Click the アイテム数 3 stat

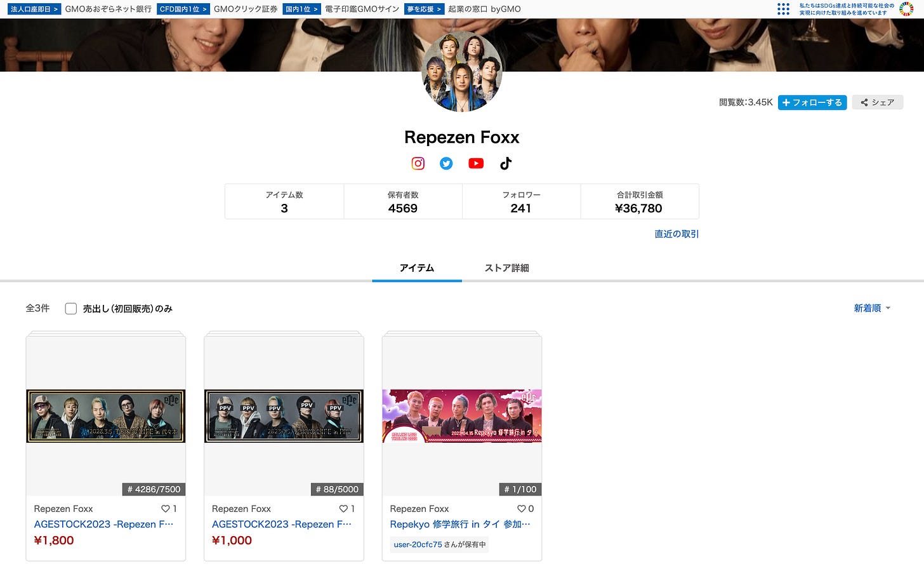[284, 202]
